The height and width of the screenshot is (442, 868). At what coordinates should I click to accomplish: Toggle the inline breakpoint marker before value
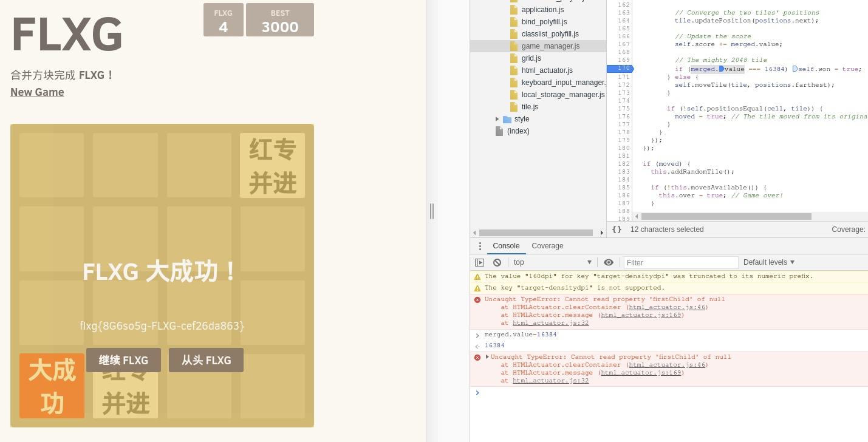722,69
